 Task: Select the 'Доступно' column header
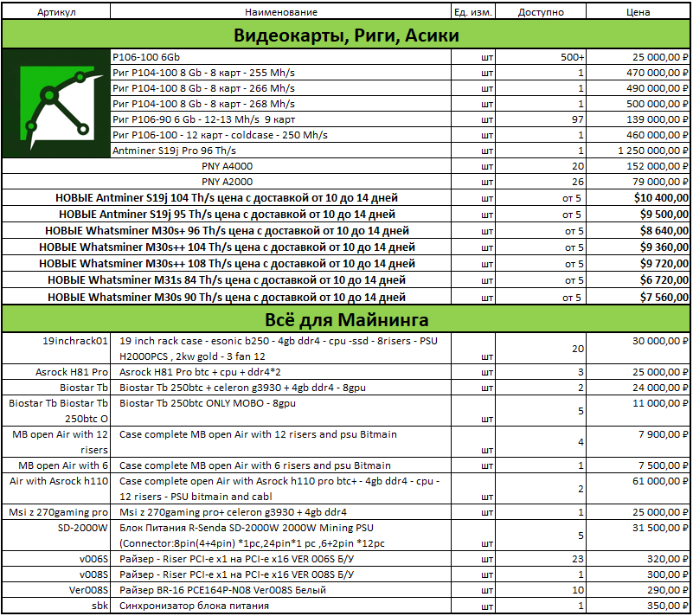[x=541, y=12]
